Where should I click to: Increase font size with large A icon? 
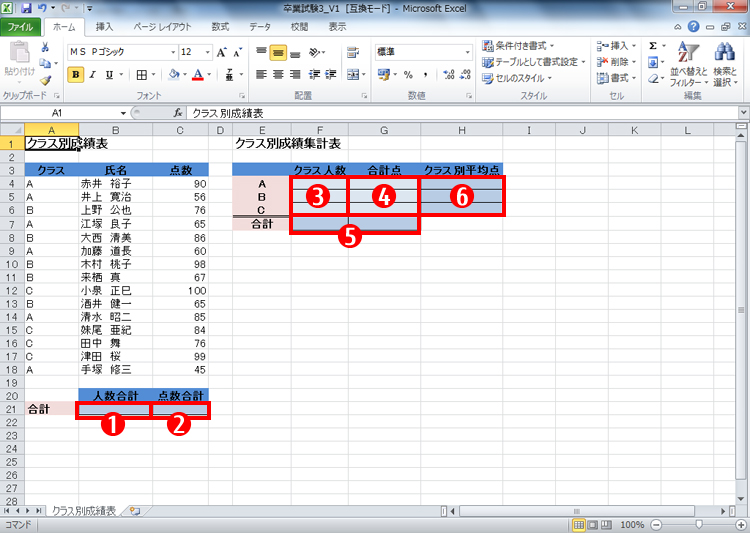(221, 52)
